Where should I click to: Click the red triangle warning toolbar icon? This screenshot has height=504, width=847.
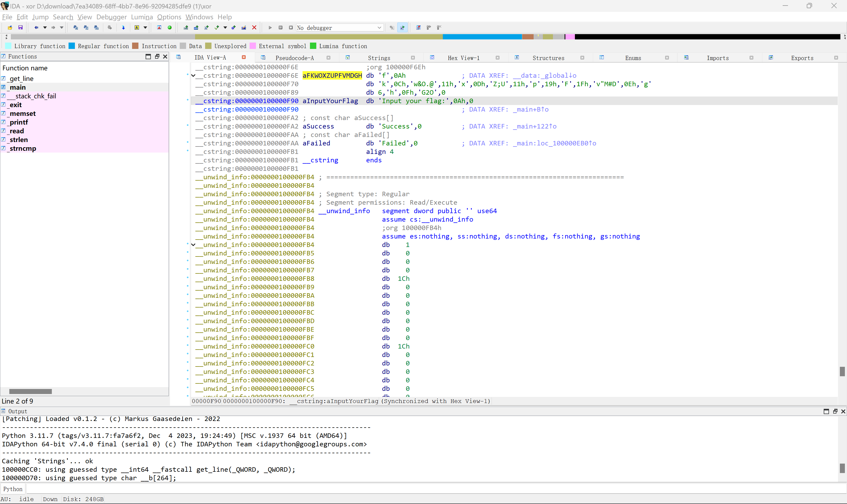tap(159, 28)
